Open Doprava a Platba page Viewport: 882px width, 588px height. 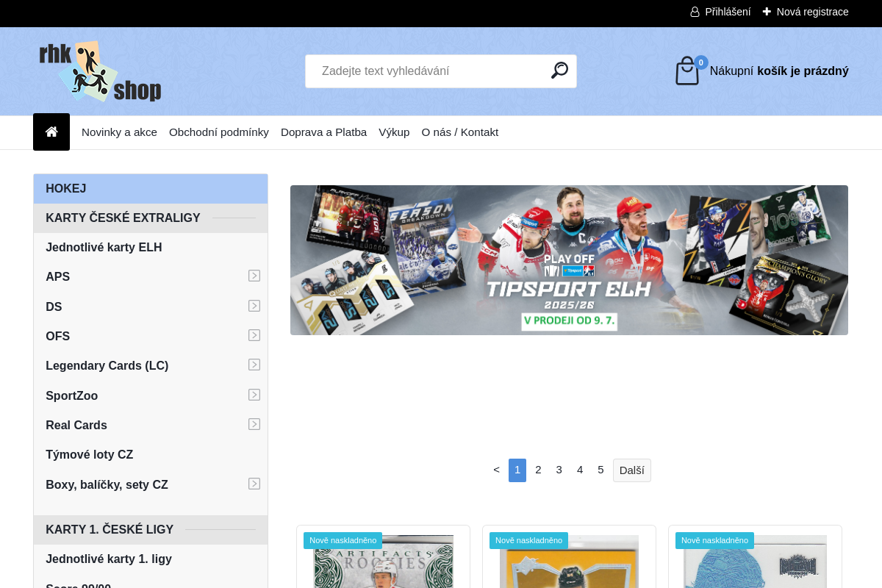pyautogui.click(x=323, y=132)
